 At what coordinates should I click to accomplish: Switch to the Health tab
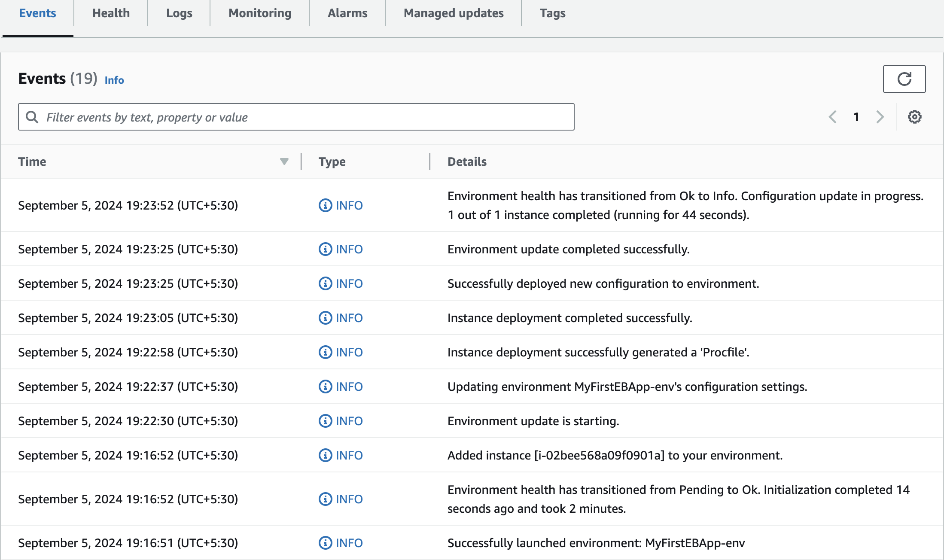pos(111,13)
